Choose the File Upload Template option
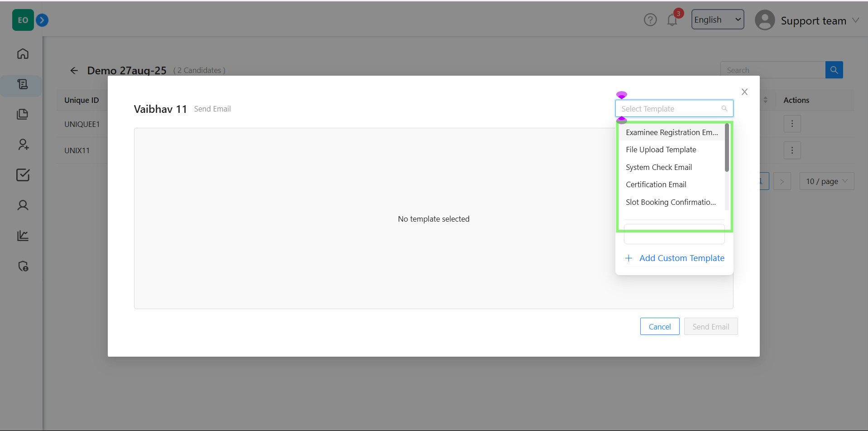 tap(661, 150)
